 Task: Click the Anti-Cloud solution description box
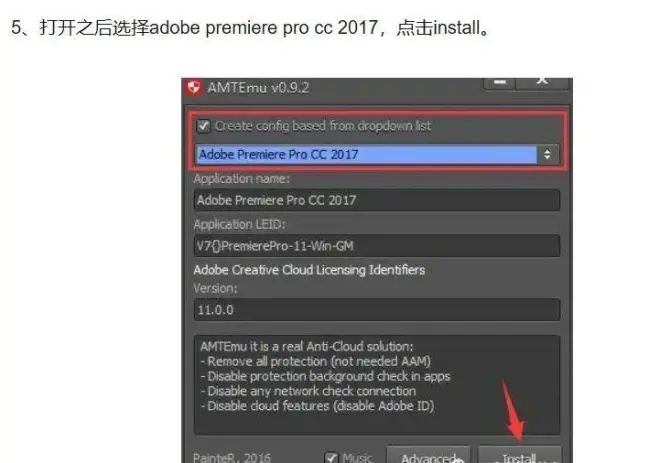pos(377,385)
